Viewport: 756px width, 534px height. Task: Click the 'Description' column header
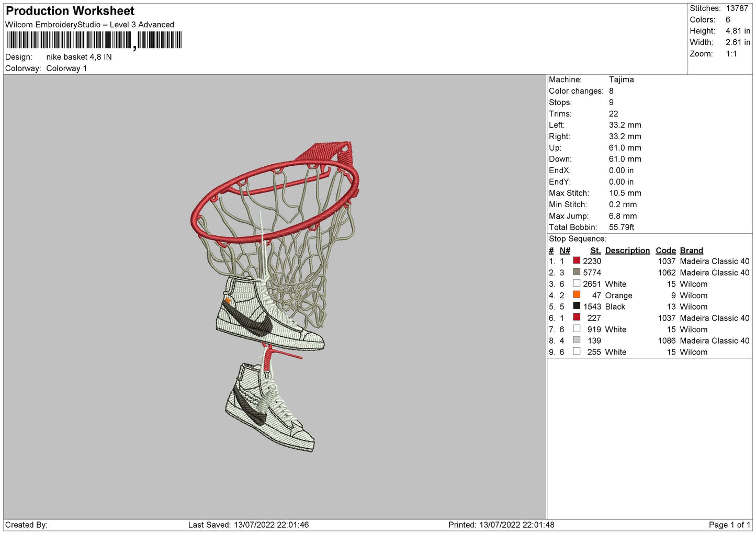(x=627, y=251)
